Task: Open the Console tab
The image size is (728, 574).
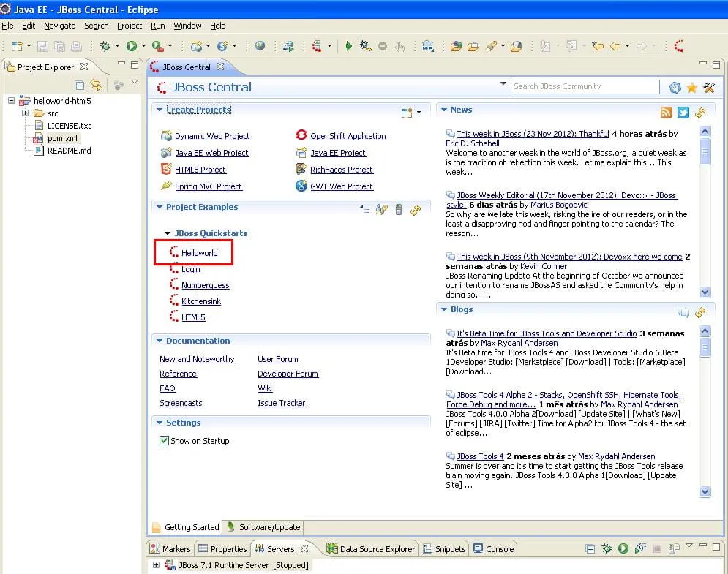Action: pos(500,549)
